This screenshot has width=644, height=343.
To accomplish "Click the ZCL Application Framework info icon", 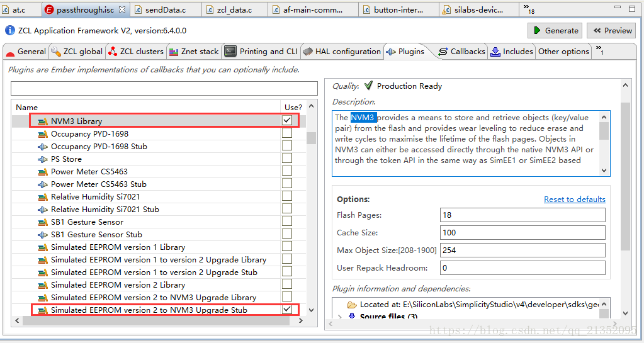I will [x=10, y=30].
